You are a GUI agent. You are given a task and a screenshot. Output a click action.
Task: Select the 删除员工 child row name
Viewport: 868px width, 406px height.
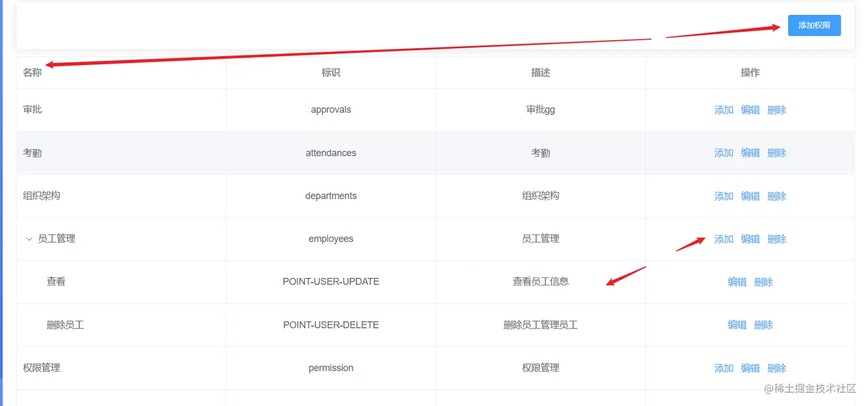click(x=65, y=324)
